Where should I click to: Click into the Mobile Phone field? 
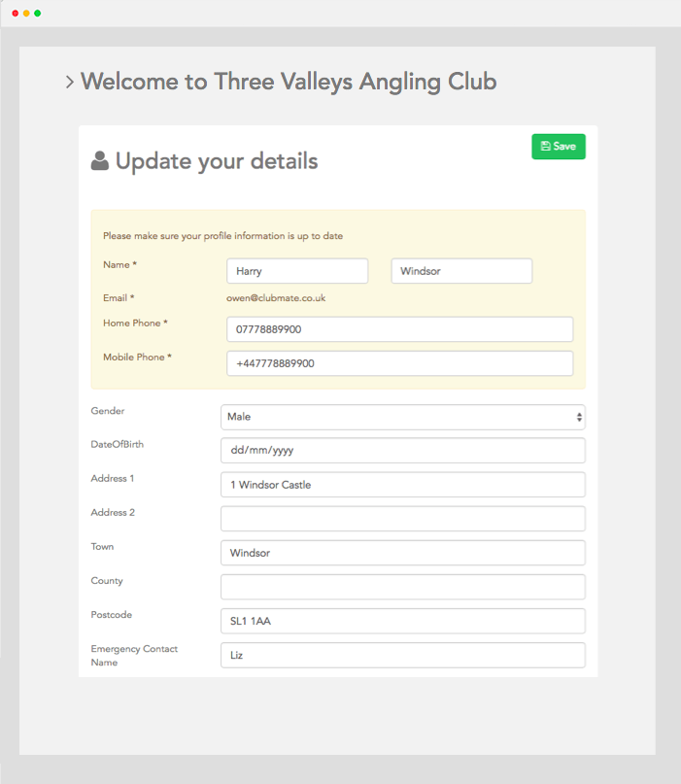(399, 363)
